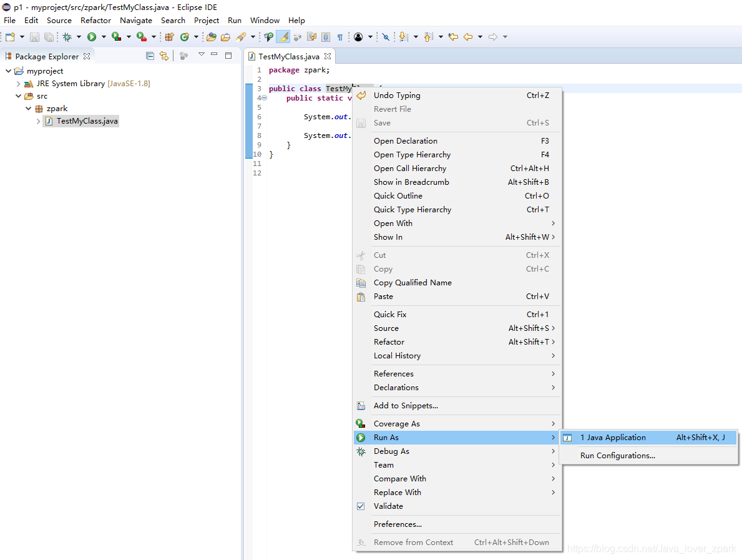Expand the Coverage As submenu
Image resolution: width=742 pixels, height=560 pixels.
pos(457,424)
